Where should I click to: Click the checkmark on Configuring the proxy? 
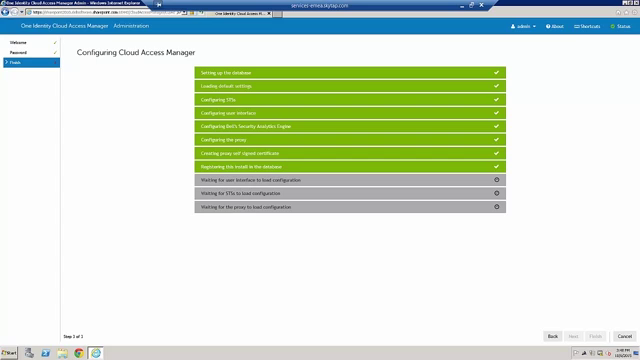496,140
